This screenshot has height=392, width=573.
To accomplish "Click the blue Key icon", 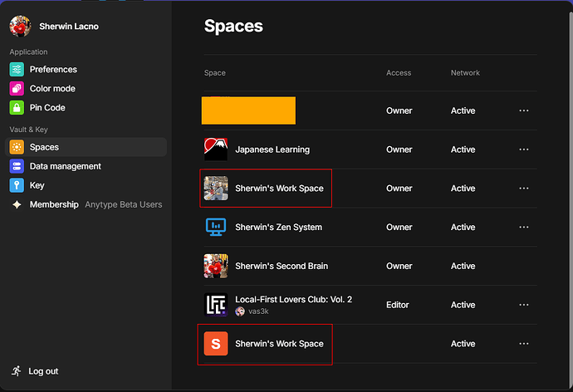I will tap(17, 185).
